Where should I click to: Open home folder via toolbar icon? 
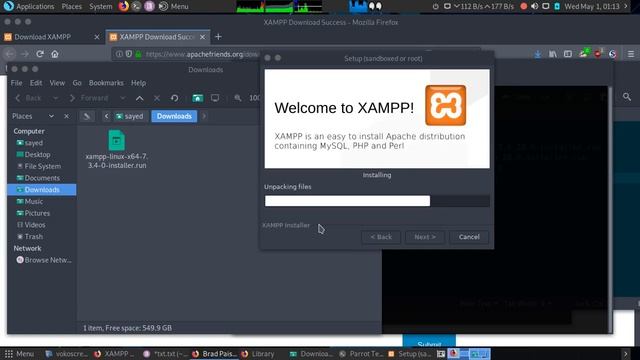[x=198, y=98]
